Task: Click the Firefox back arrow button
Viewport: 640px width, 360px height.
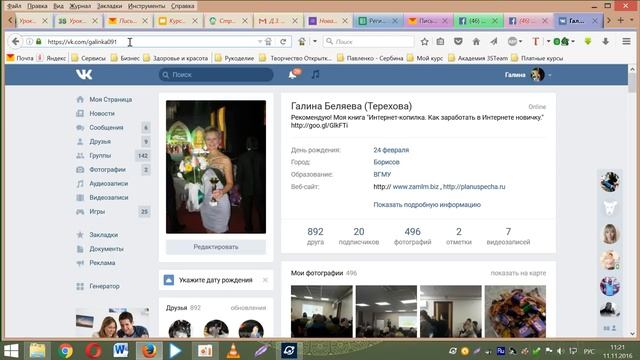Action: [x=15, y=42]
